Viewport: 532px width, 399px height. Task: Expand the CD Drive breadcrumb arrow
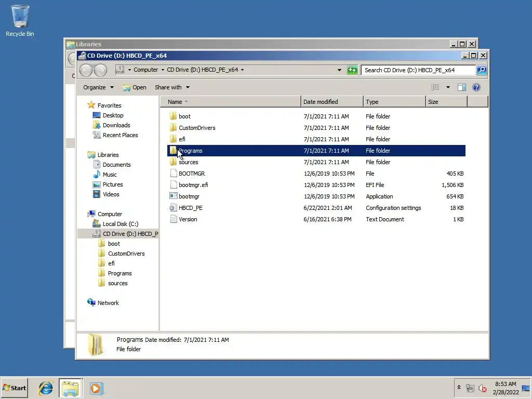pos(242,70)
